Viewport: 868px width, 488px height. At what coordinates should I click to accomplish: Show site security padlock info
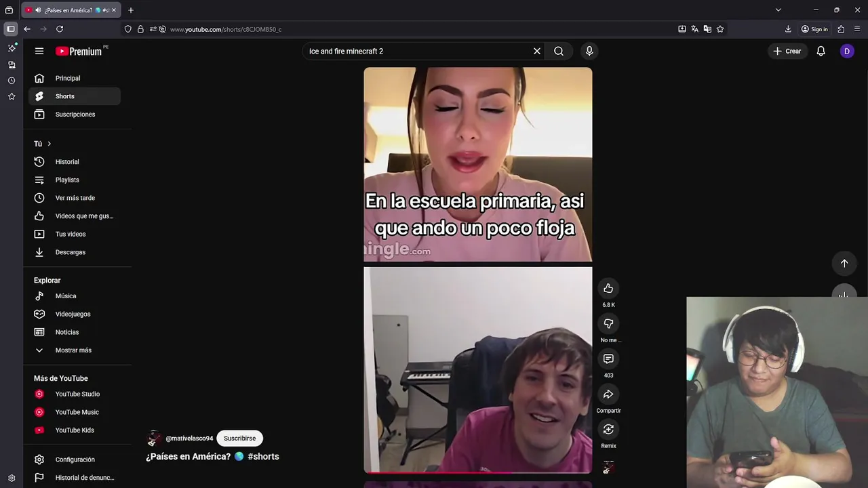point(140,29)
